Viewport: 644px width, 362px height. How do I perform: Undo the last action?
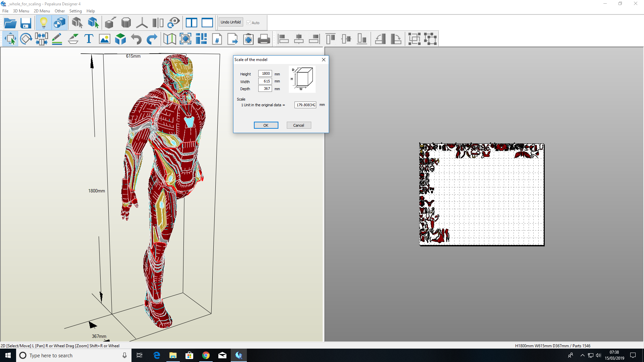136,39
